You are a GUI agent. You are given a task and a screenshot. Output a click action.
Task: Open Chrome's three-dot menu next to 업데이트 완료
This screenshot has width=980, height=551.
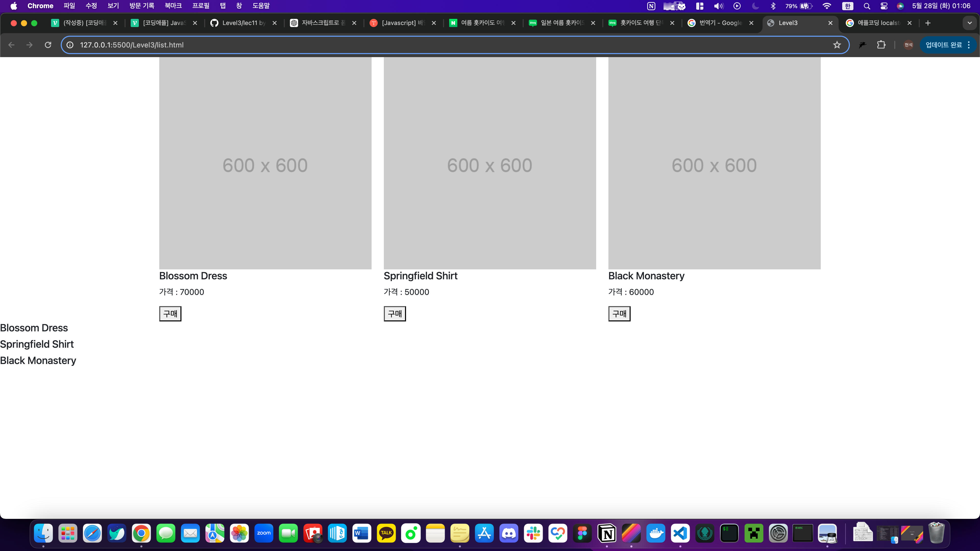(969, 45)
